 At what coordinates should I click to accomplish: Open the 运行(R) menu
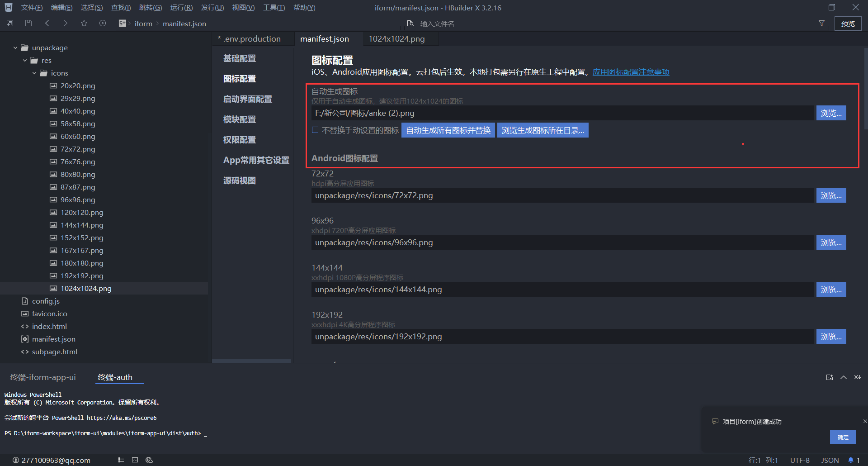click(x=181, y=8)
